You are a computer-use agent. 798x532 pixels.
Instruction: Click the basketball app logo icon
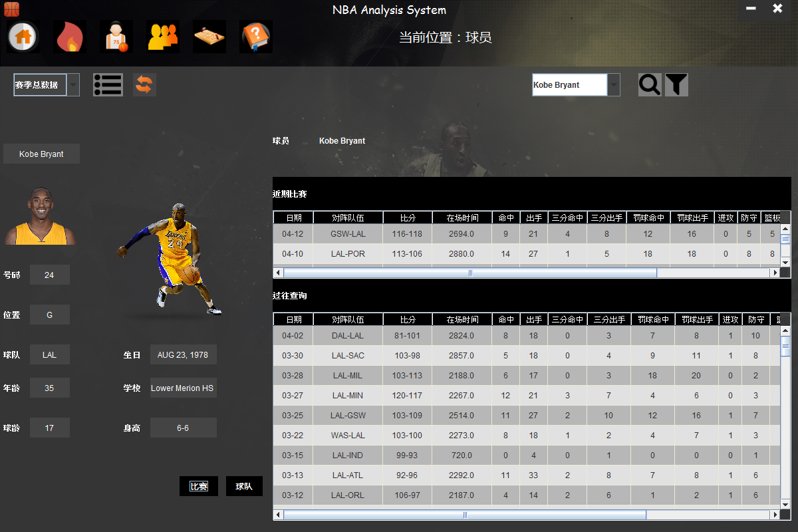[x=11, y=9]
